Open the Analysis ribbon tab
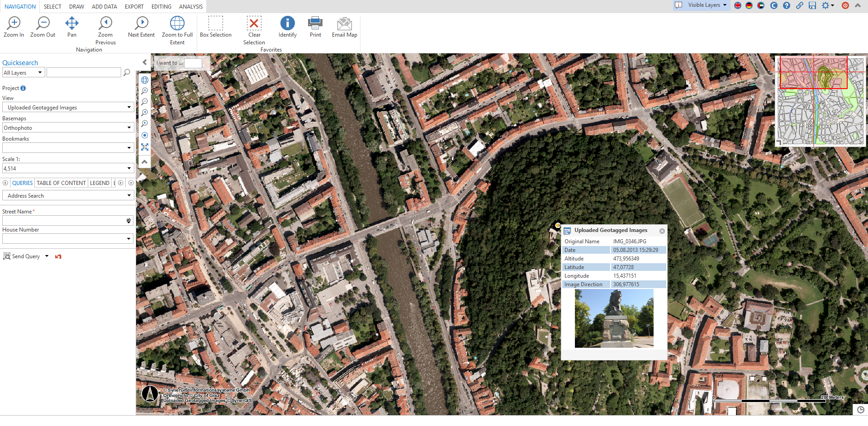 190,6
